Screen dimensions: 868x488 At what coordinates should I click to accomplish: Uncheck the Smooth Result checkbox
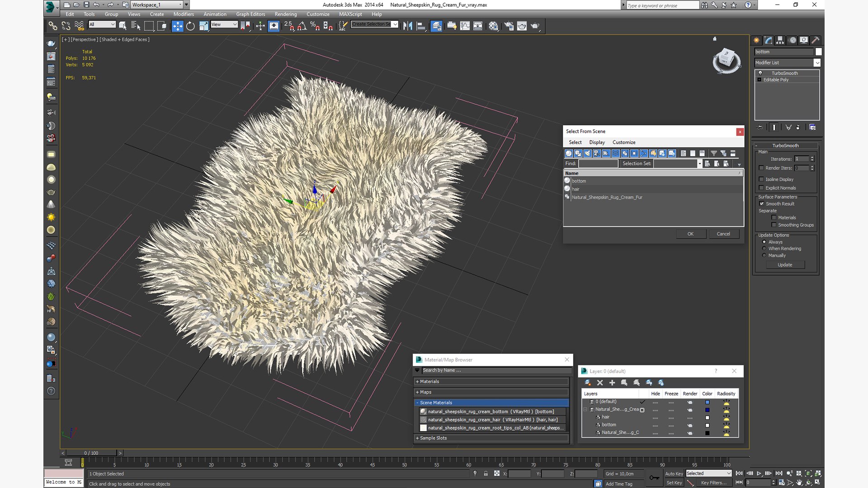point(762,204)
